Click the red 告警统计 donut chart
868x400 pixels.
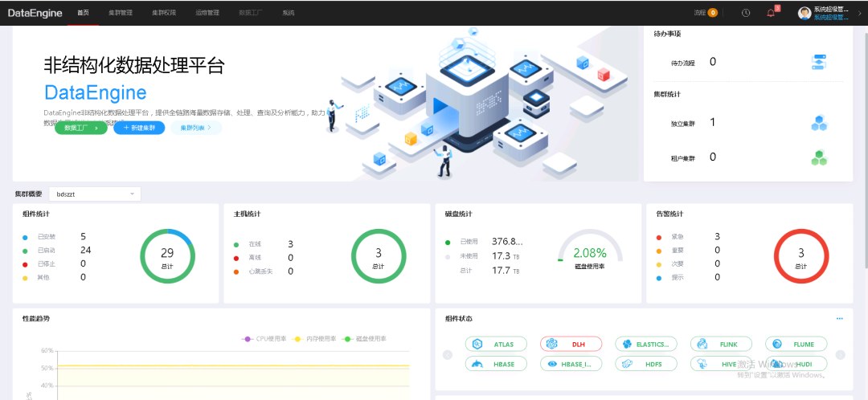pos(801,256)
